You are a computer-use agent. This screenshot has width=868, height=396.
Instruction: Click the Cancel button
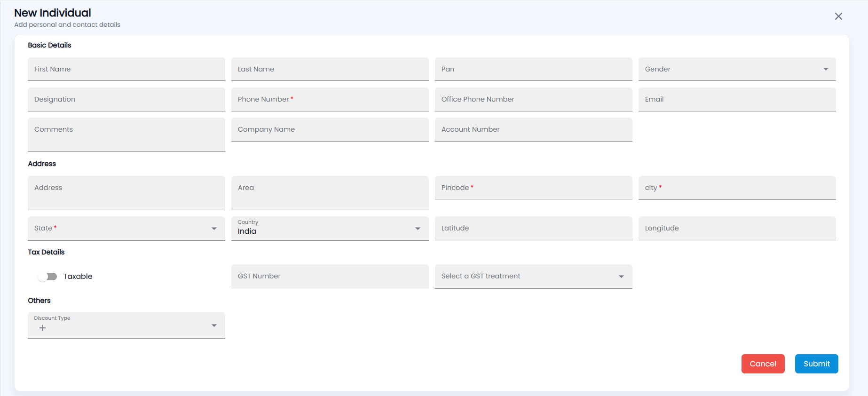763,364
